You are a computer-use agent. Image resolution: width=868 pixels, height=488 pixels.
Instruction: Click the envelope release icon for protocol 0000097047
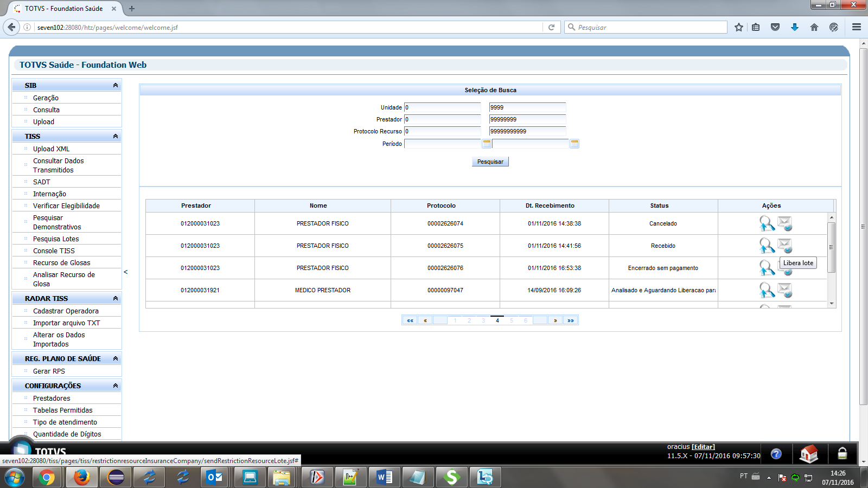point(784,290)
